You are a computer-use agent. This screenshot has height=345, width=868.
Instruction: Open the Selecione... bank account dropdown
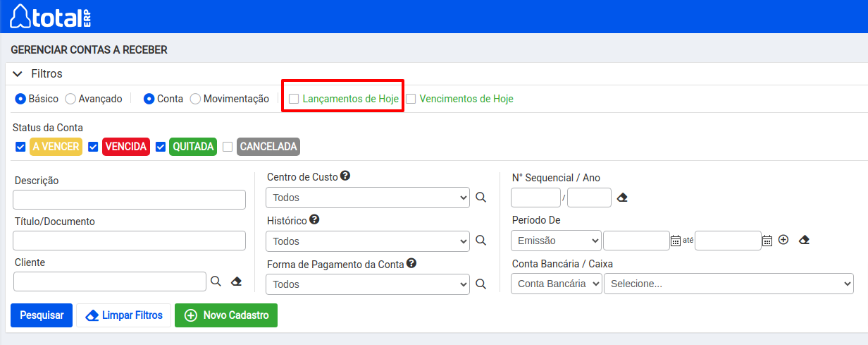click(x=728, y=284)
